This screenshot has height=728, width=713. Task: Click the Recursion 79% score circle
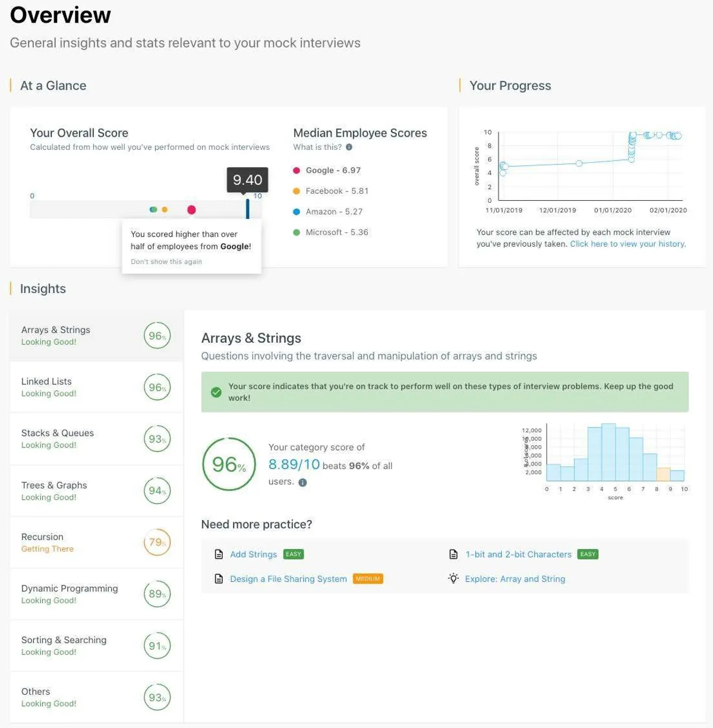click(x=157, y=543)
